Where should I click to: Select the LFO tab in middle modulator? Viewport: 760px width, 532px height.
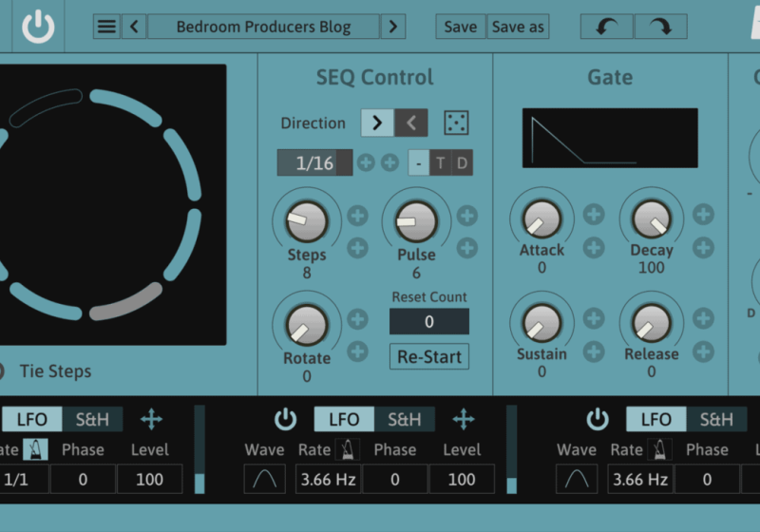pyautogui.click(x=344, y=419)
